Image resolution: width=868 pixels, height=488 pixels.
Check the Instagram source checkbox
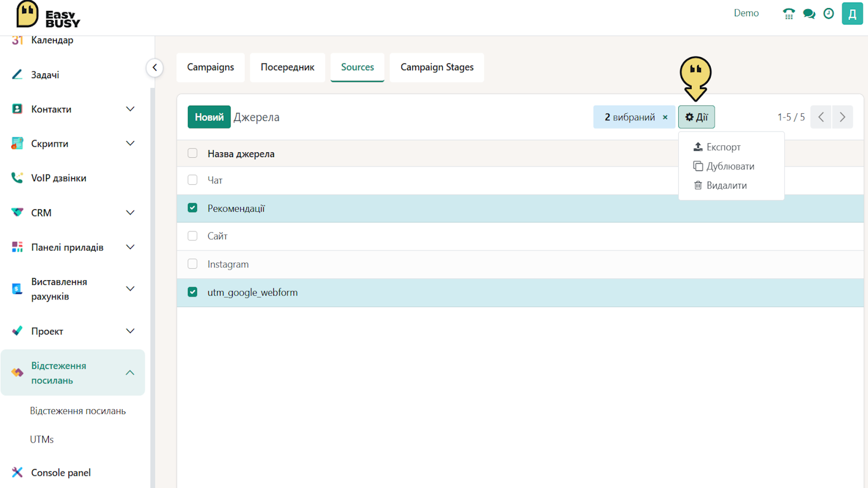(x=193, y=264)
